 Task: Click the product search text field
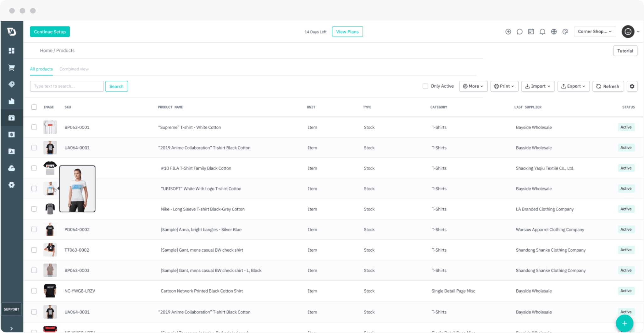pyautogui.click(x=67, y=86)
